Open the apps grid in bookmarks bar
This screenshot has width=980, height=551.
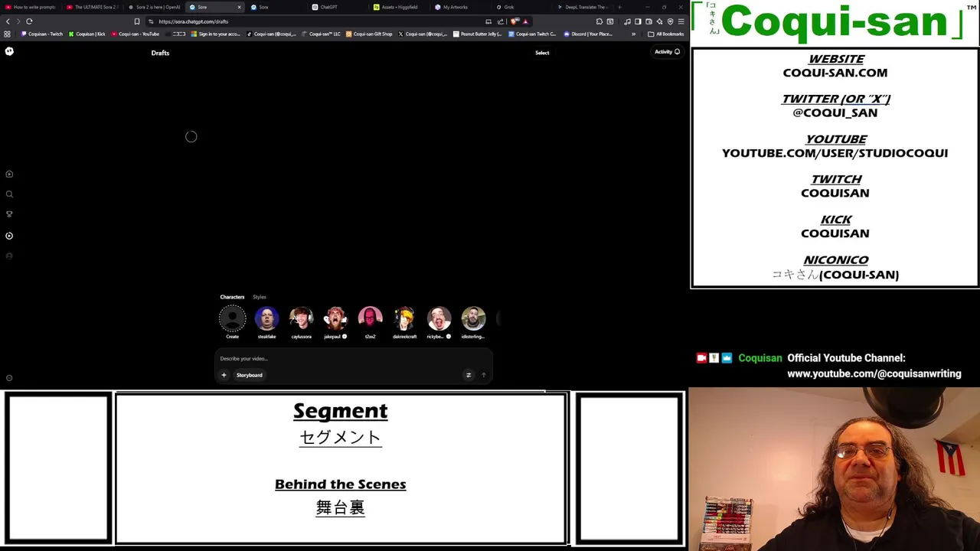(8, 34)
